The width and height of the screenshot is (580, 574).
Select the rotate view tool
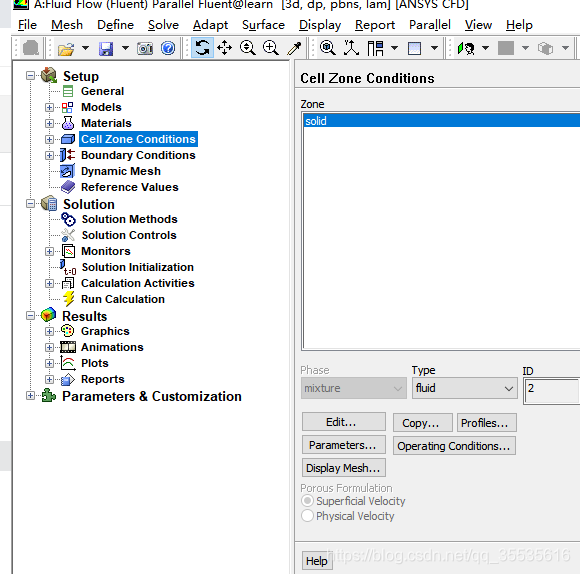(x=202, y=48)
